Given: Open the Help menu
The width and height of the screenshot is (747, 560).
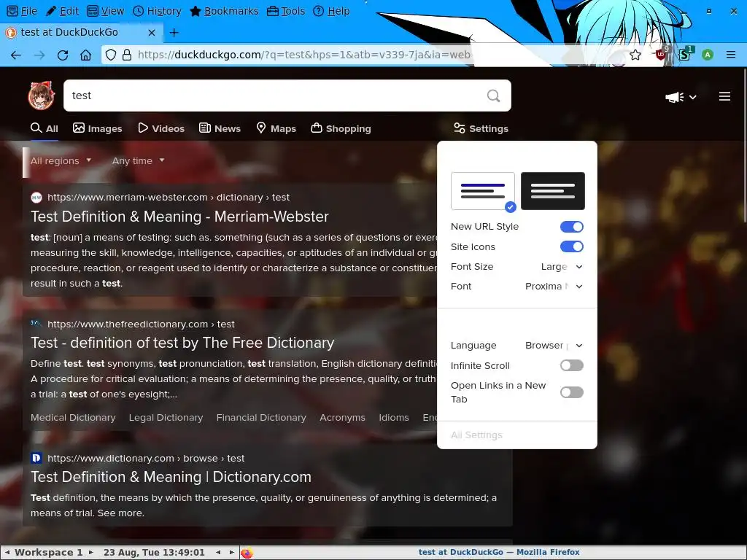Looking at the screenshot, I should pyautogui.click(x=331, y=11).
